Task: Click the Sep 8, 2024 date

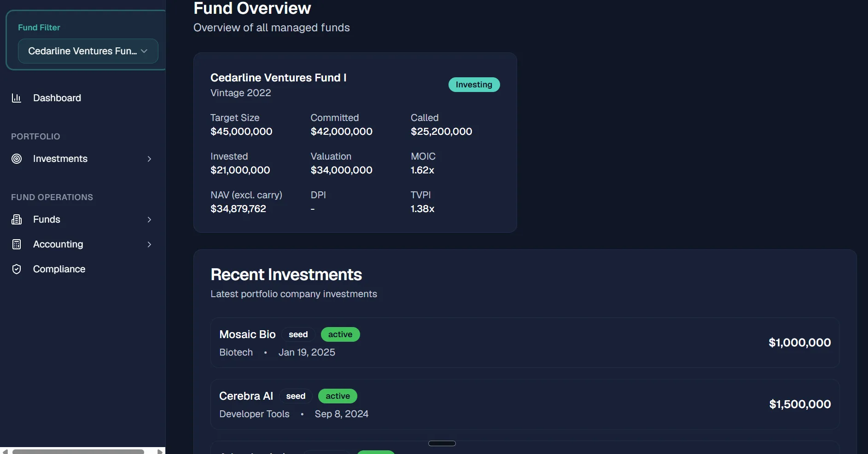Action: (342, 414)
